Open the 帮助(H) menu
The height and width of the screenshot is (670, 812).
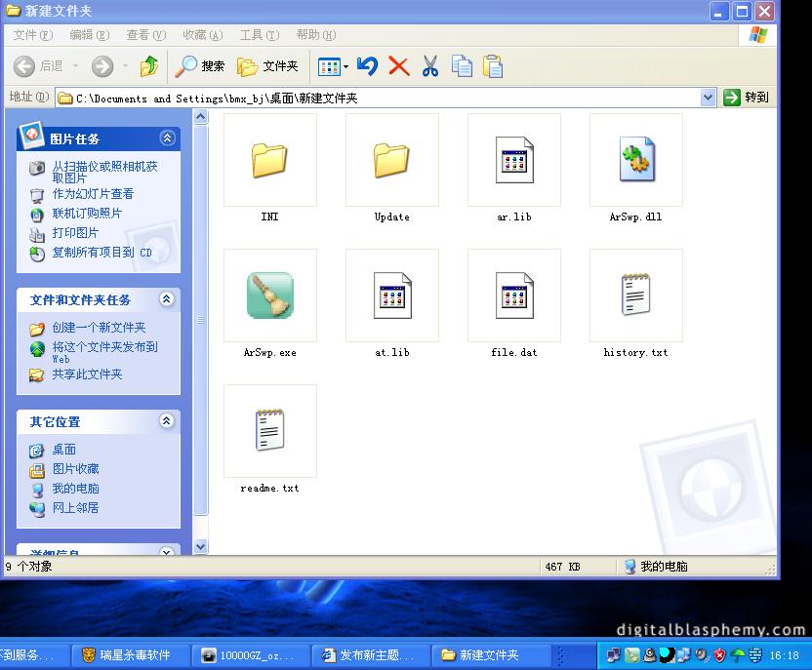(x=316, y=35)
